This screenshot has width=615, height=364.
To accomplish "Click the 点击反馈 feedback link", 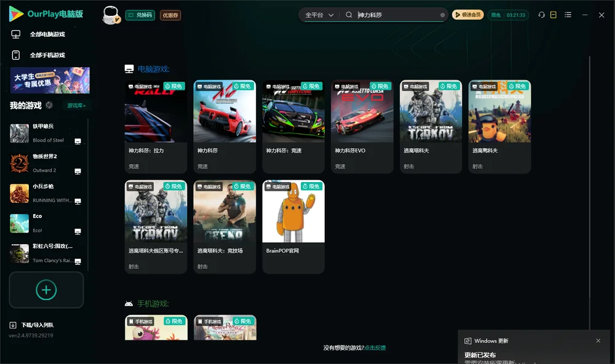I will [x=375, y=347].
